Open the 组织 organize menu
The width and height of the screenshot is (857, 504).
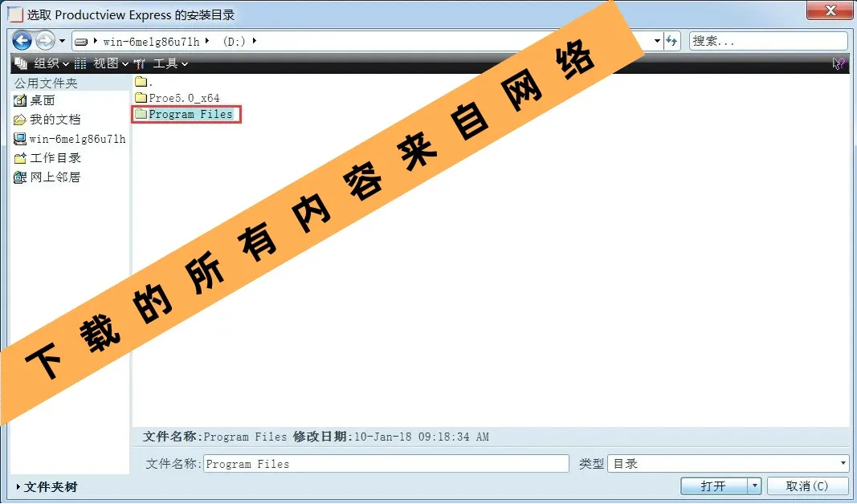pos(51,64)
